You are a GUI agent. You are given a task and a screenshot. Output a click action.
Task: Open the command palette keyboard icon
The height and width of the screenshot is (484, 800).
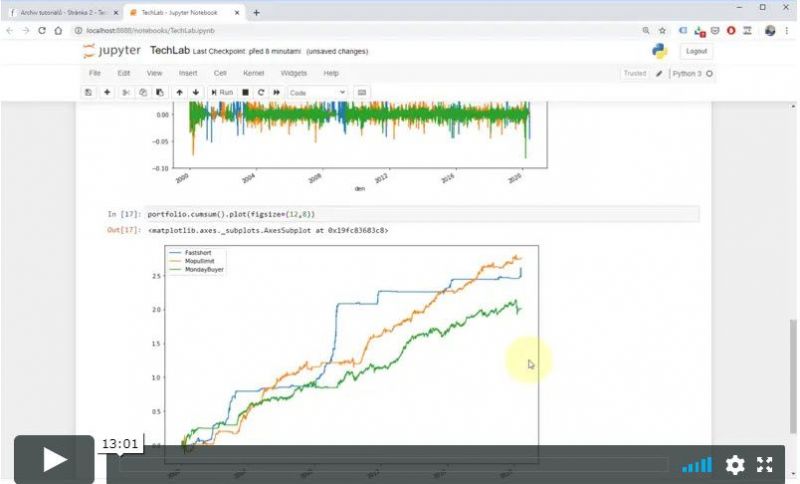(x=362, y=92)
